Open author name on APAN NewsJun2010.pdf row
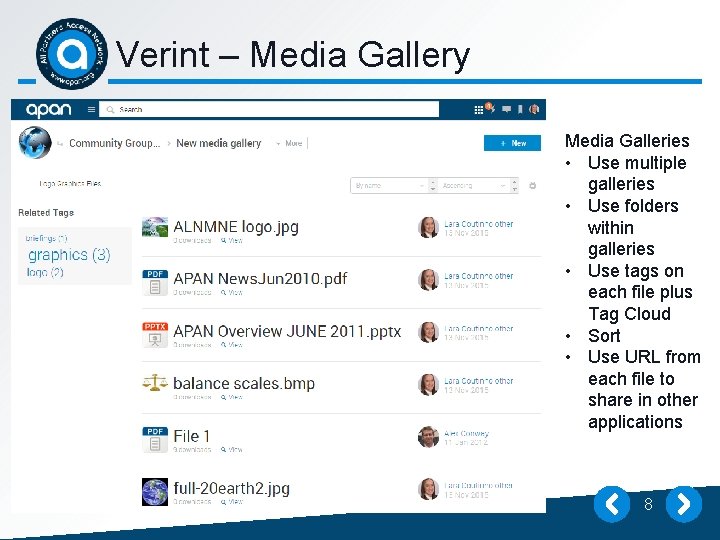This screenshot has height=540, width=720. tap(478, 276)
